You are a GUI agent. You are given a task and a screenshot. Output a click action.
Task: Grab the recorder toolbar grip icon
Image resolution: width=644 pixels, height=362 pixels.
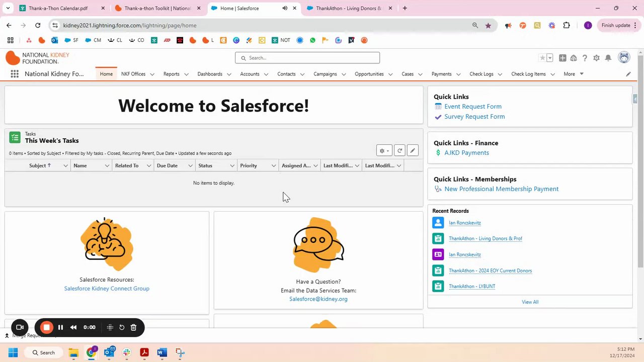[110, 327]
